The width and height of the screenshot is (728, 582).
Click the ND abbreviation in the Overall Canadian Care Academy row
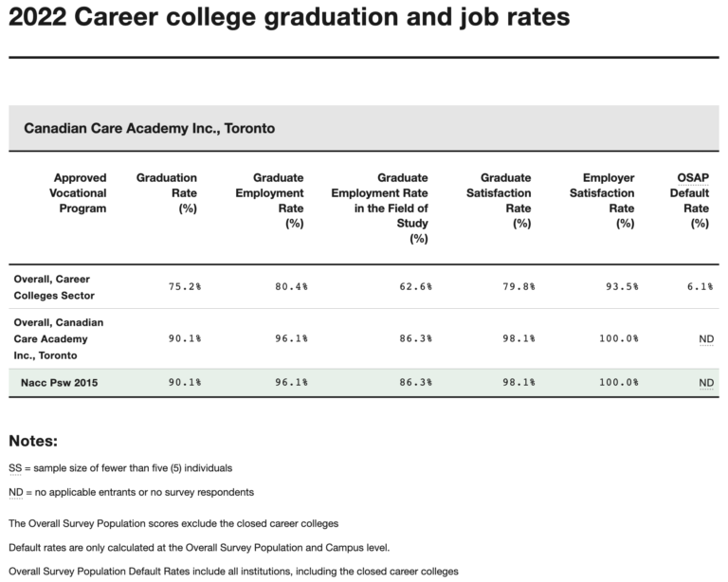pyautogui.click(x=705, y=339)
